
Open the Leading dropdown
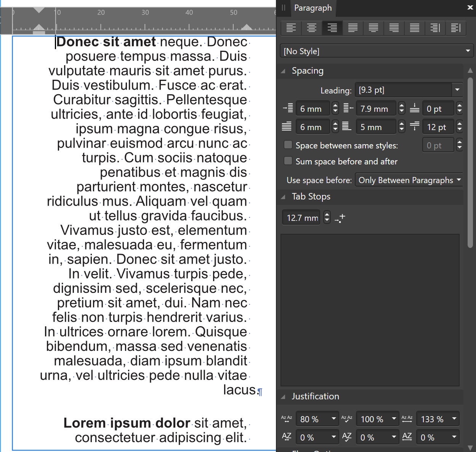pos(457,90)
